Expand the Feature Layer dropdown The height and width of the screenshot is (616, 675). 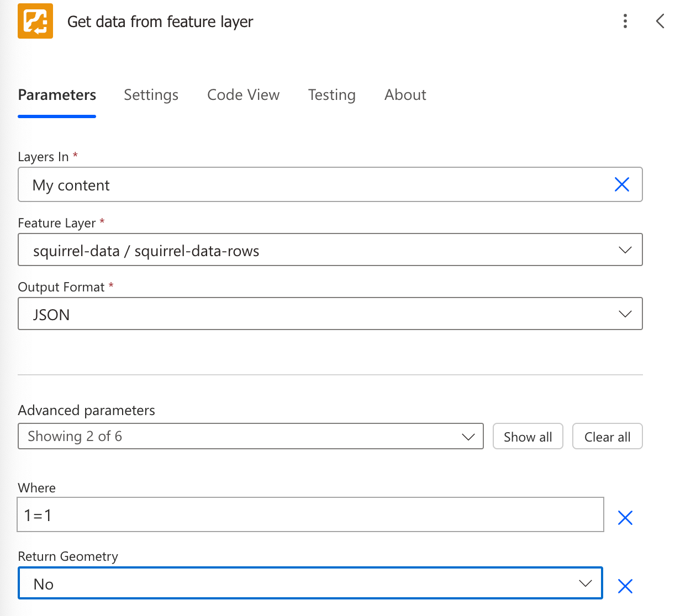coord(625,250)
